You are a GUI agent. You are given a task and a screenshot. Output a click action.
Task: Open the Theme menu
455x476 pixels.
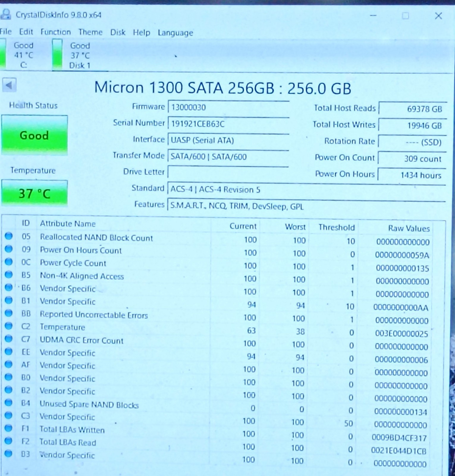pos(90,32)
